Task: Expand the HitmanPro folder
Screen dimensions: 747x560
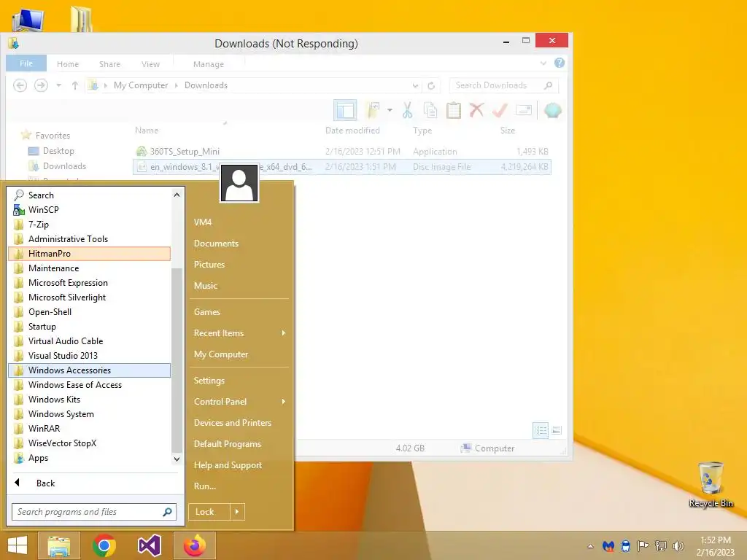Action: coord(90,254)
